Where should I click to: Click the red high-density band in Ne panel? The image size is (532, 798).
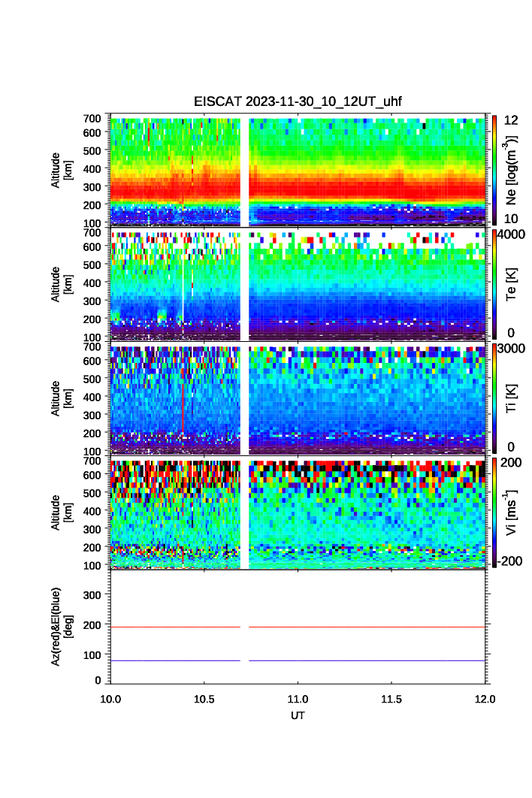click(x=361, y=188)
